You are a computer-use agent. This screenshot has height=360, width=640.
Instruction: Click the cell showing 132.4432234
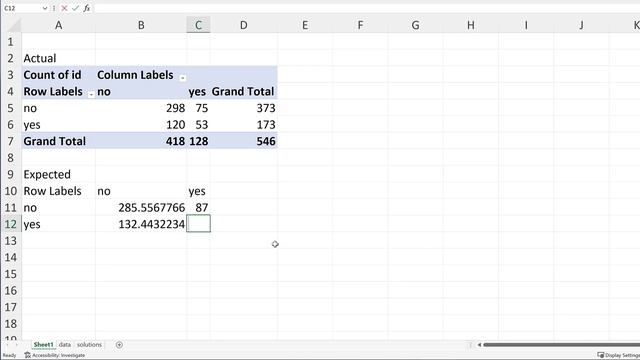click(x=141, y=224)
